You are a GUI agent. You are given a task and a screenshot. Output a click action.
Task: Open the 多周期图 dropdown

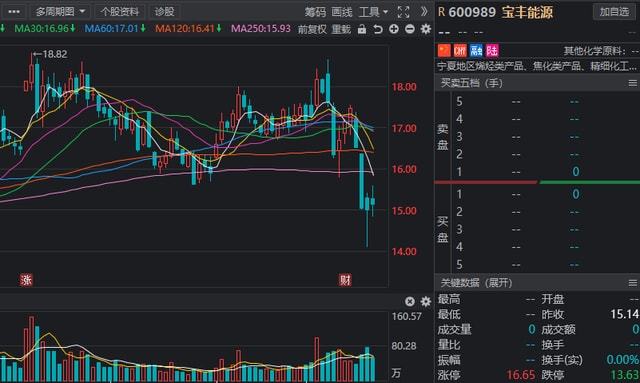tap(60, 12)
